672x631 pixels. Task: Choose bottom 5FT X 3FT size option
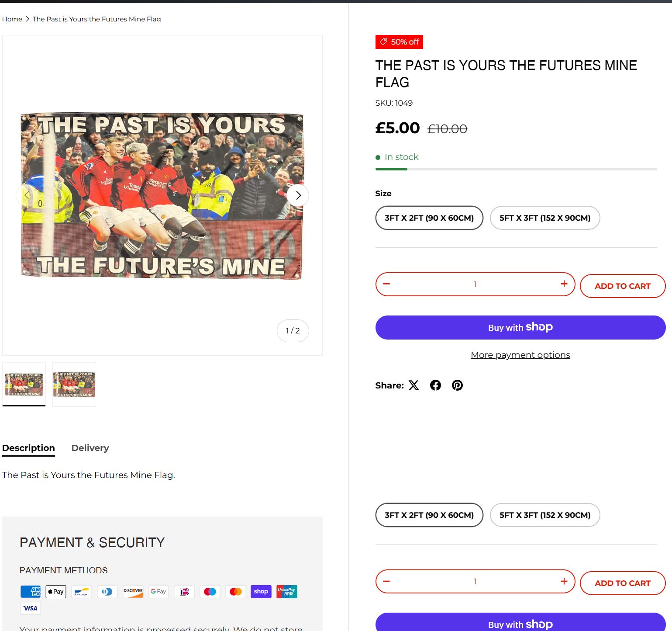click(x=544, y=515)
